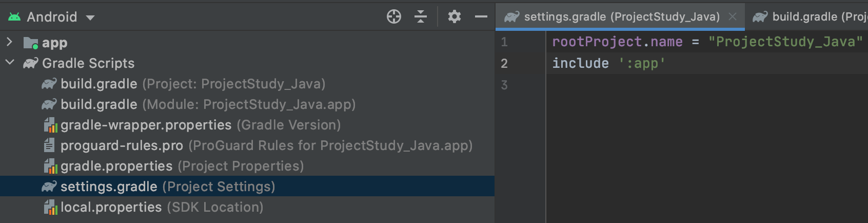Collapse all tree nodes icon

point(421,17)
